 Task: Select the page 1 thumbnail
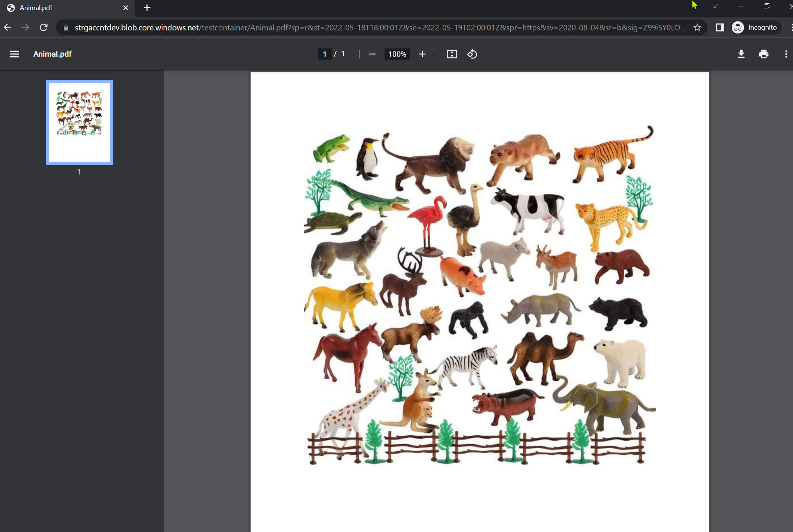[x=80, y=122]
